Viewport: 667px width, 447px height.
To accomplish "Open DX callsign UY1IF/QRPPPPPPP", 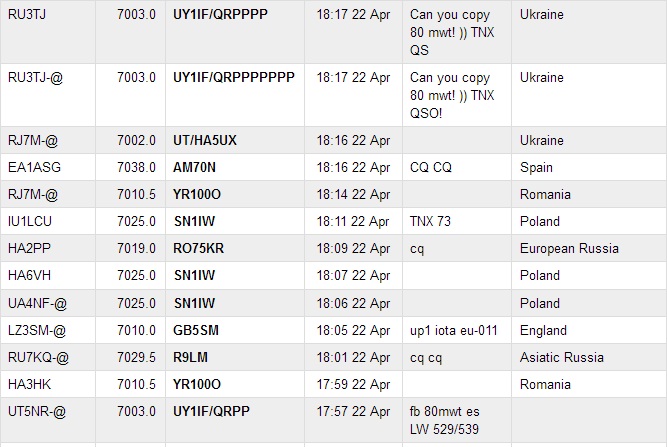I will [234, 77].
